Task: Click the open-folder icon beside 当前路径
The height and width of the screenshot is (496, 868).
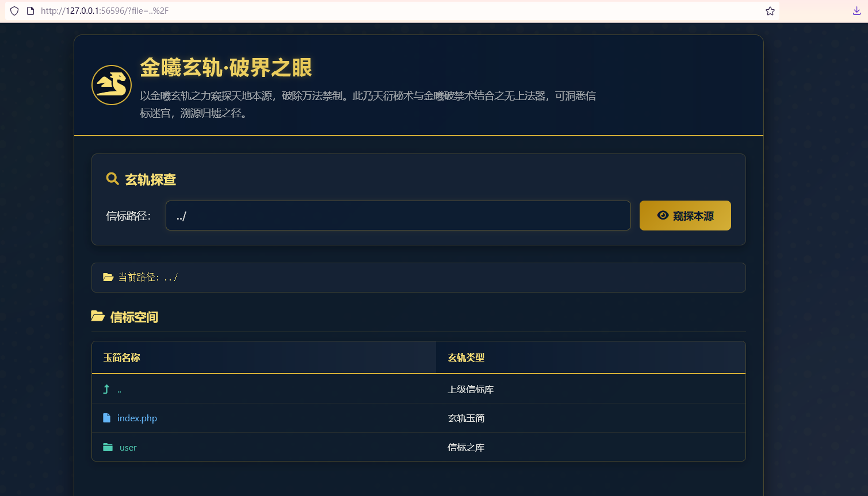Action: pos(108,277)
